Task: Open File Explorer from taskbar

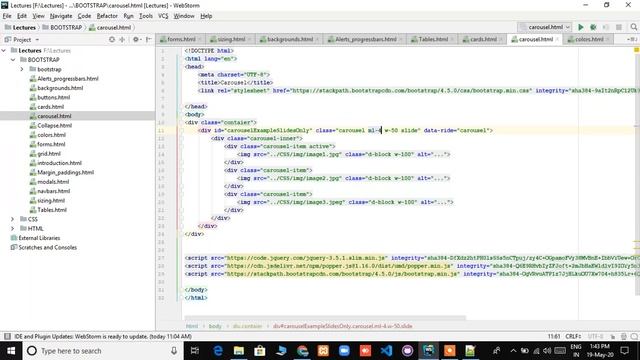Action: [x=239, y=351]
